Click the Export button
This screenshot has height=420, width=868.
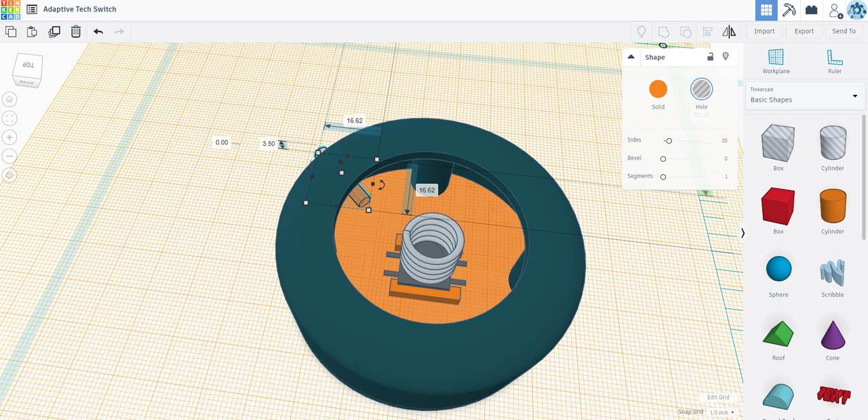804,31
